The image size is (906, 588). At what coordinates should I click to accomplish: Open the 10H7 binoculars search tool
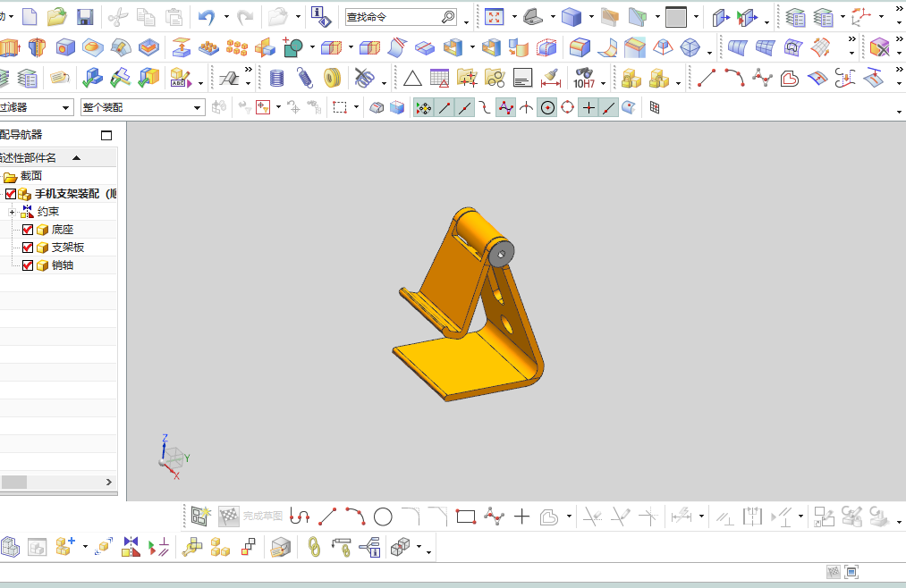click(584, 78)
